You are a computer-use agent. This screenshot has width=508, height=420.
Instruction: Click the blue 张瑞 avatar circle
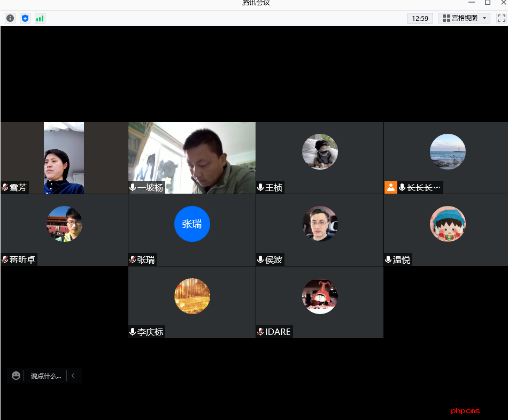click(192, 224)
